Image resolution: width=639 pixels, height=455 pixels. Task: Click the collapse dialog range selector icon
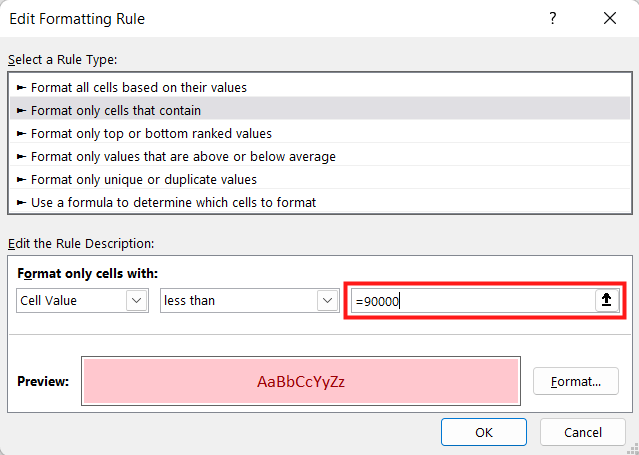607,300
